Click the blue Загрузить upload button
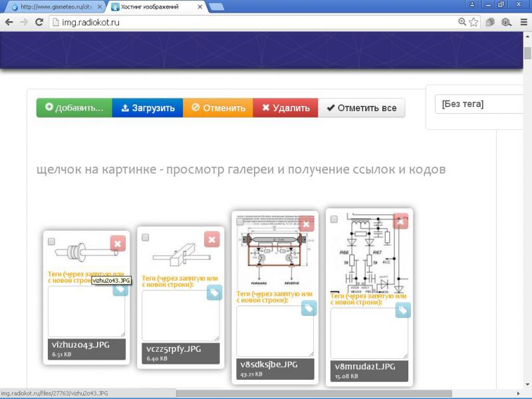 point(148,108)
